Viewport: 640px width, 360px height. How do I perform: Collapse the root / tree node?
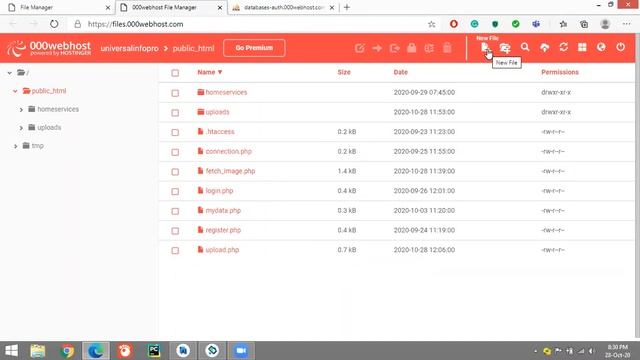[9, 73]
